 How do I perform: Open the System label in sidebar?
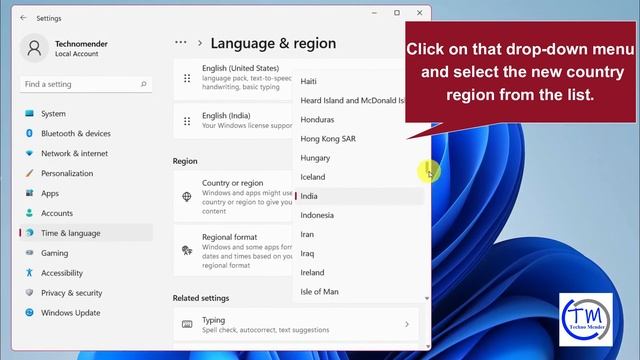(x=53, y=113)
